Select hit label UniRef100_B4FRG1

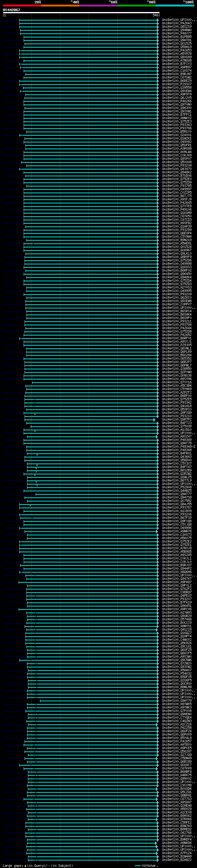point(177,453)
